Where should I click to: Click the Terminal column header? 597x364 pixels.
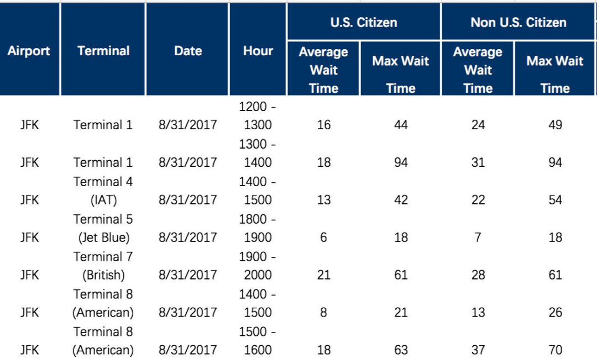pos(103,51)
